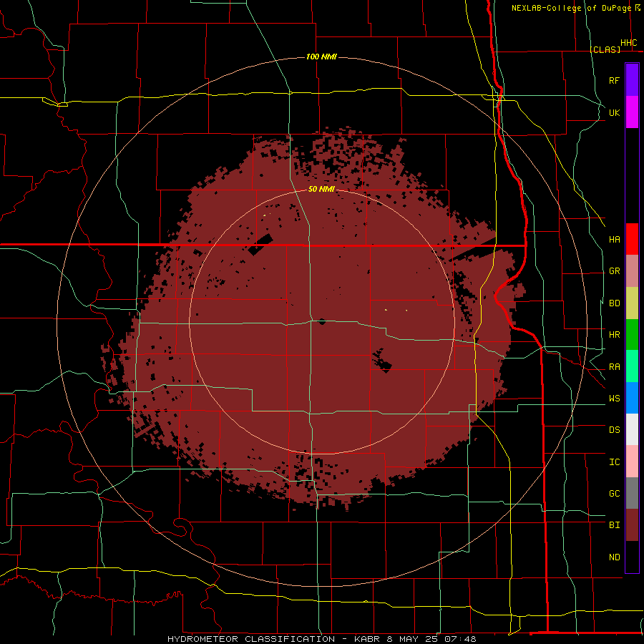Click the 'NEXLAB-College of DuPage' attribution text

[x=571, y=8]
